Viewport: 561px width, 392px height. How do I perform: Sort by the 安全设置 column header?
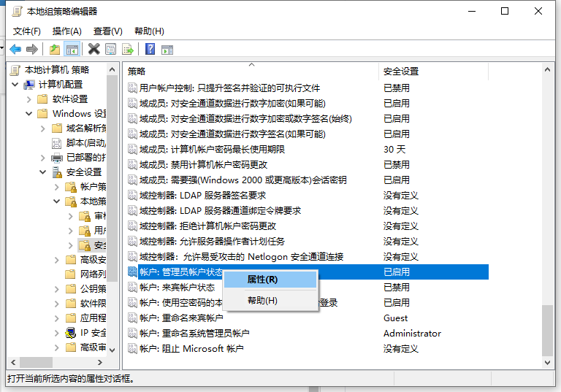[401, 71]
